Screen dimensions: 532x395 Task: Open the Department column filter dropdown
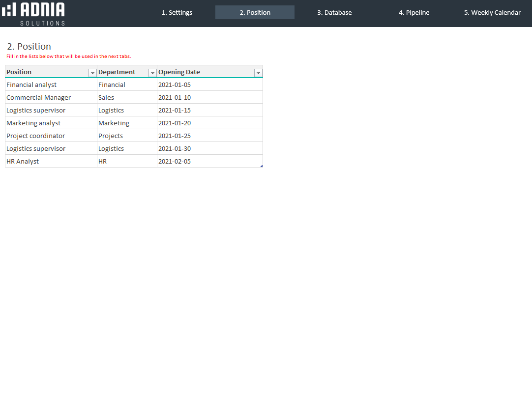click(x=152, y=73)
